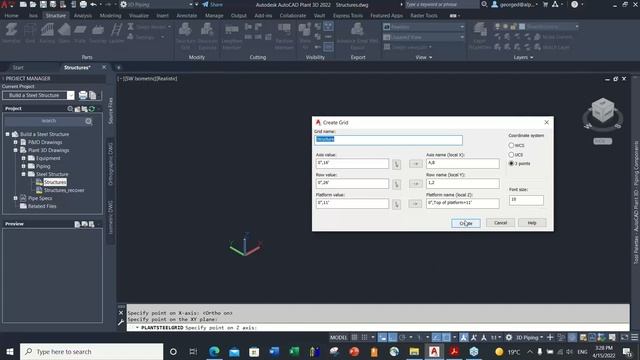This screenshot has height=360, width=640.
Task: Click the Footing tool in Parts panel
Action: tap(98, 33)
